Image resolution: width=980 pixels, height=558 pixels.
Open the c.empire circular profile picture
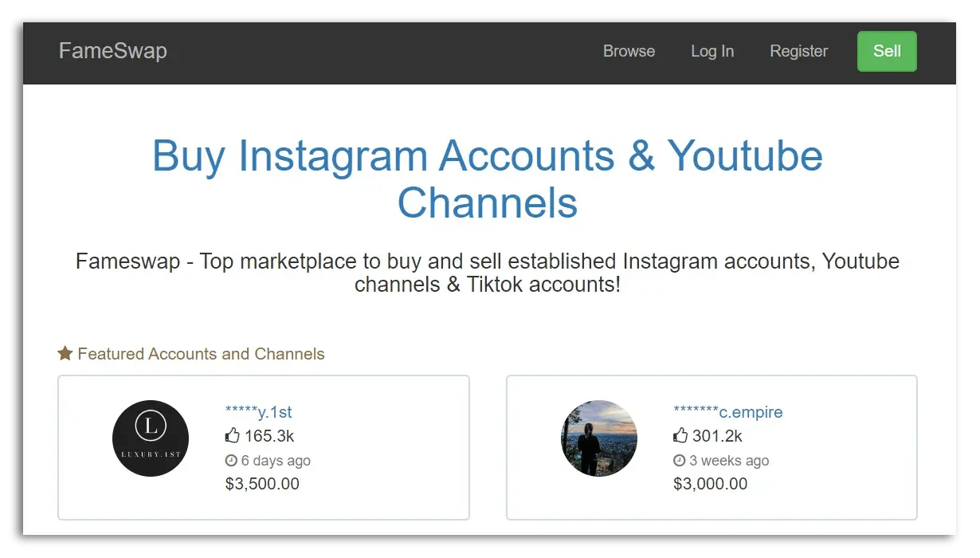pyautogui.click(x=599, y=438)
